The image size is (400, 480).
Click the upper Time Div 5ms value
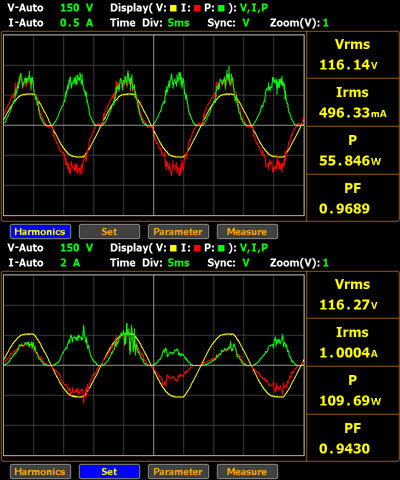click(x=178, y=23)
